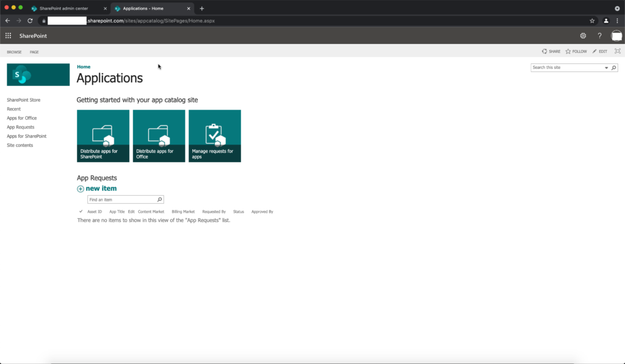Open the Chrome tab search dropdown arrow

coord(617,9)
